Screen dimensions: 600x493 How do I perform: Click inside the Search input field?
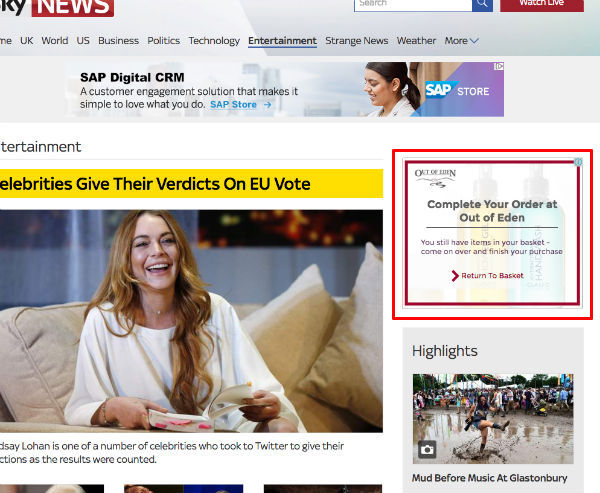413,5
